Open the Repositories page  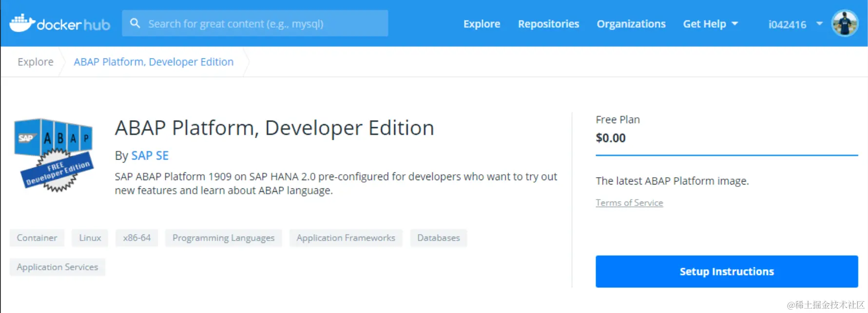click(x=548, y=24)
